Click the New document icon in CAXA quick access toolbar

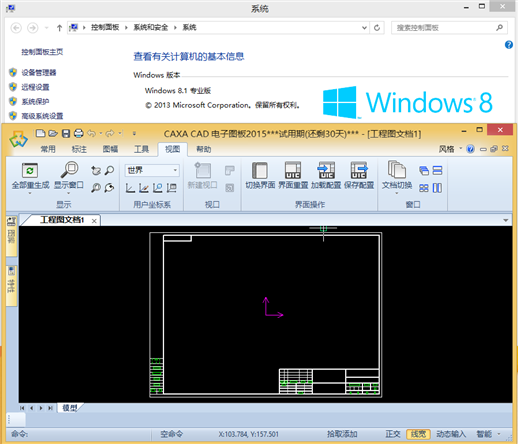pos(41,133)
